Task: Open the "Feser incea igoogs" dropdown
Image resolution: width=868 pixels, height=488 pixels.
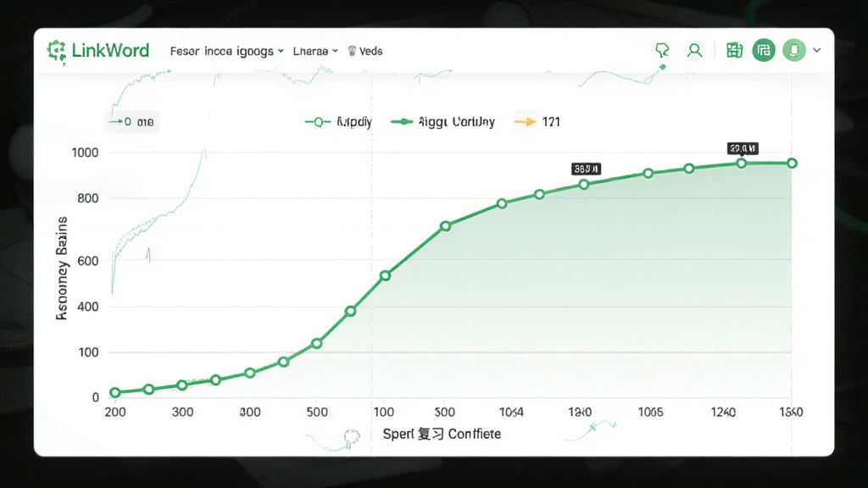Action: 226,52
